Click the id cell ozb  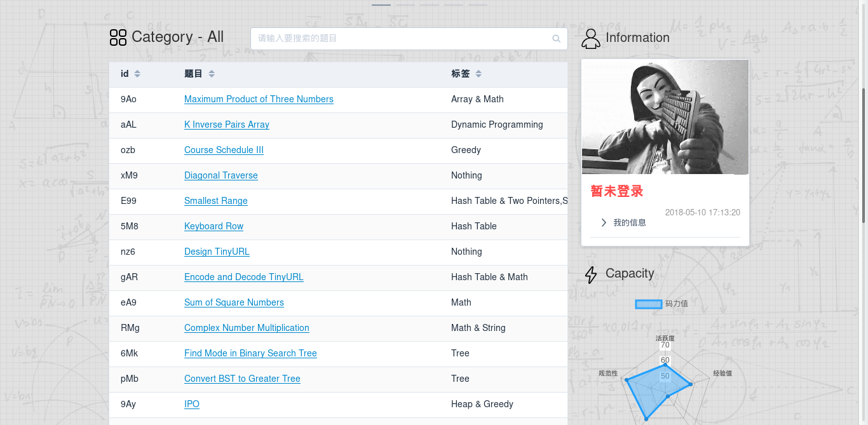(128, 150)
